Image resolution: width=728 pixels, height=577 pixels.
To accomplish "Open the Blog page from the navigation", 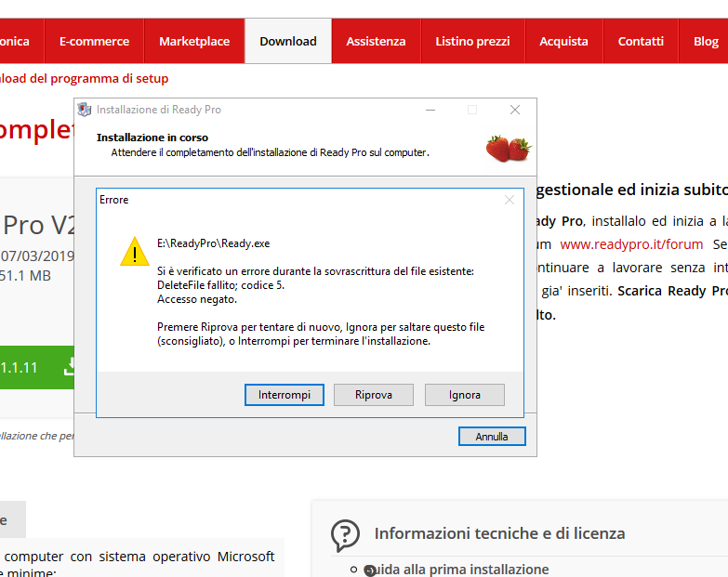I will click(x=706, y=41).
